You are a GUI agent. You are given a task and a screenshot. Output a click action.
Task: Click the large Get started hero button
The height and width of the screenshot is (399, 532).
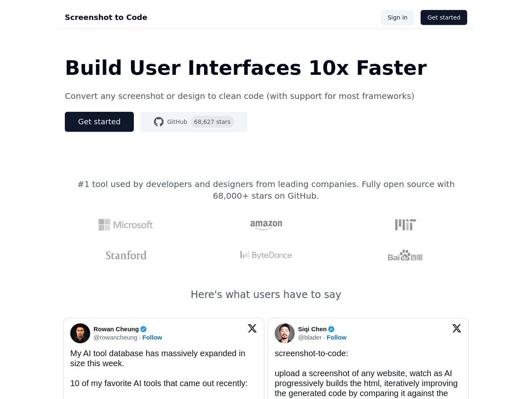(x=99, y=121)
